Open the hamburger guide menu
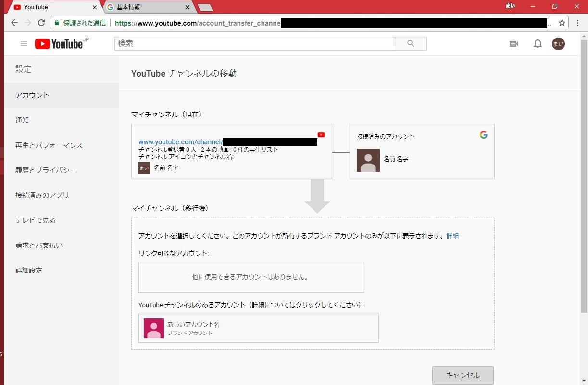588x385 pixels. [24, 44]
